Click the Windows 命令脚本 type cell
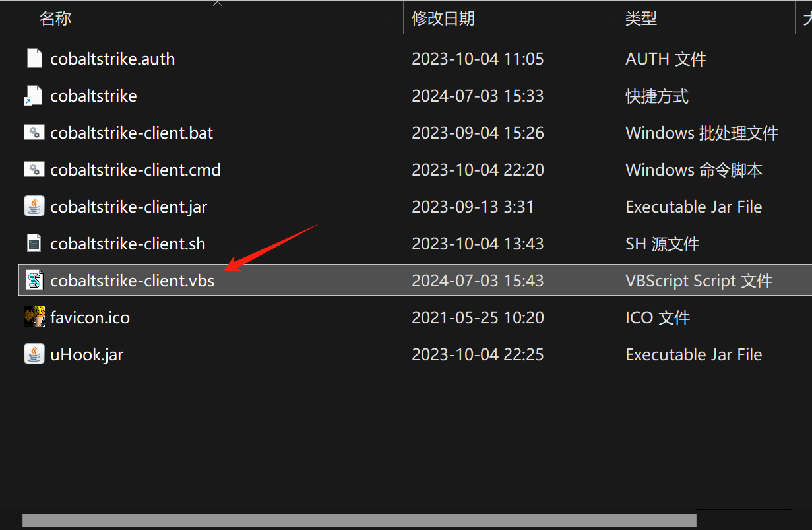Image resolution: width=812 pixels, height=530 pixels. [x=694, y=170]
